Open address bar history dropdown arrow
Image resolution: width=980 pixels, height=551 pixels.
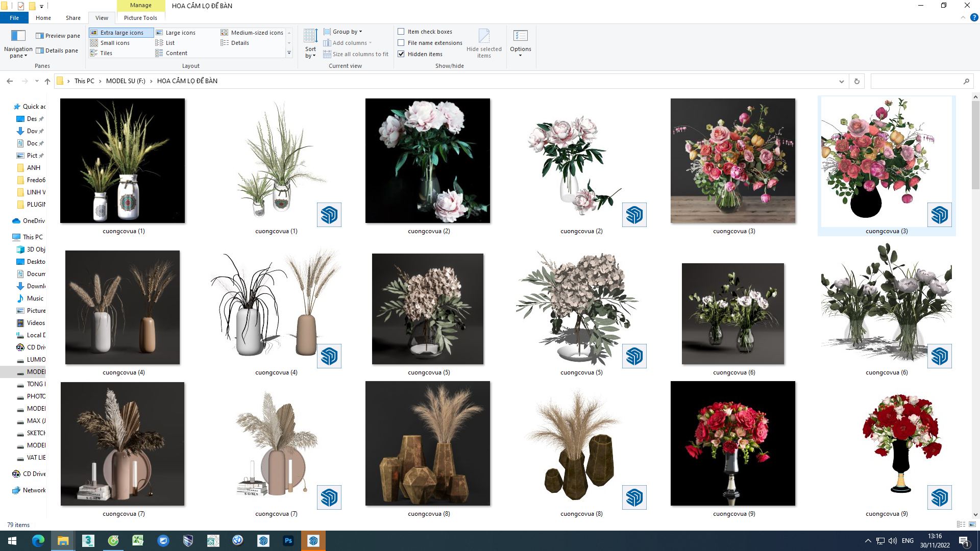(841, 81)
